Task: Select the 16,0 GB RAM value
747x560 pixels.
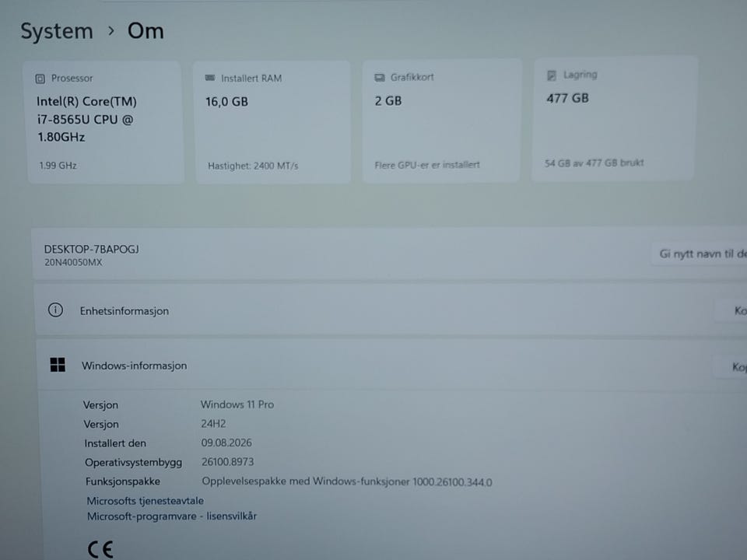Action: tap(226, 101)
